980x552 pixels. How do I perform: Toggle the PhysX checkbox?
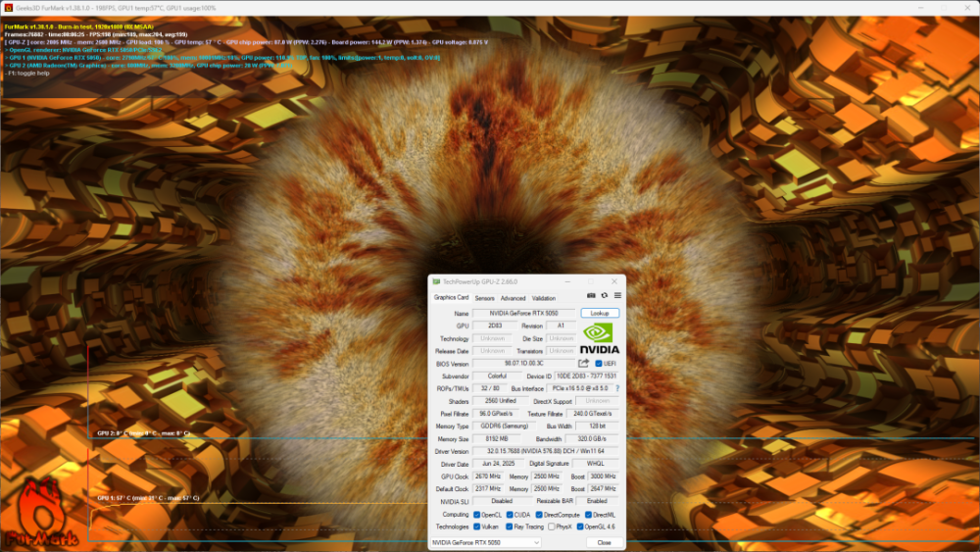coord(551,527)
